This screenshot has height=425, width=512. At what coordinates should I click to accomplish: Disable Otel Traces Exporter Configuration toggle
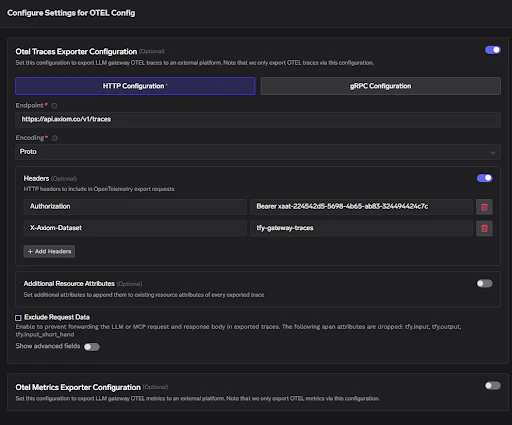pyautogui.click(x=493, y=50)
